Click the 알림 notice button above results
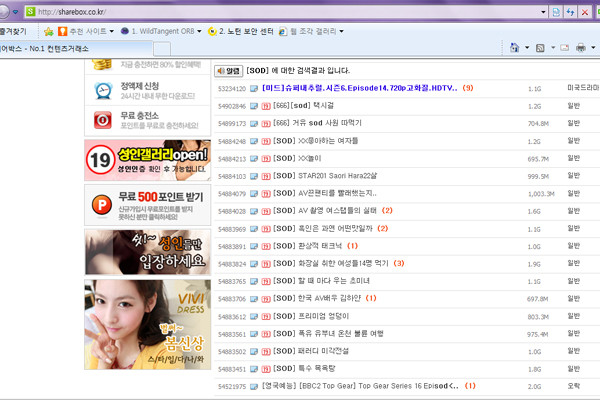 point(229,71)
